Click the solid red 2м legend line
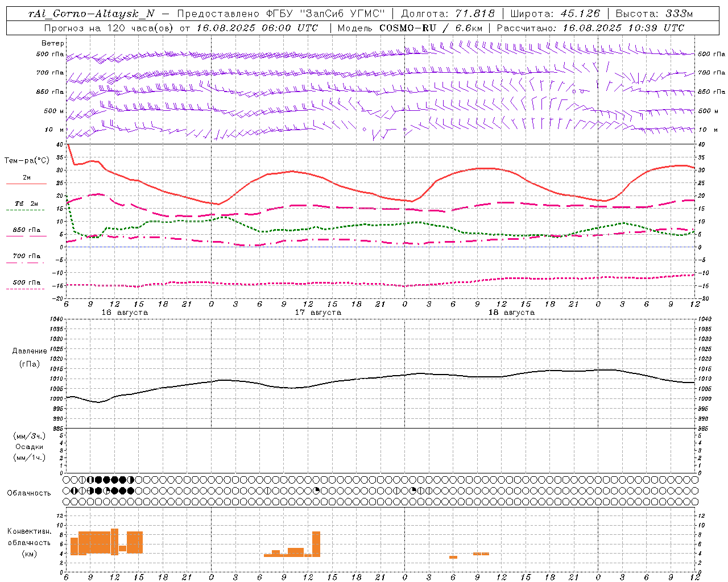Viewport: 728px width, 582px height. point(26,184)
